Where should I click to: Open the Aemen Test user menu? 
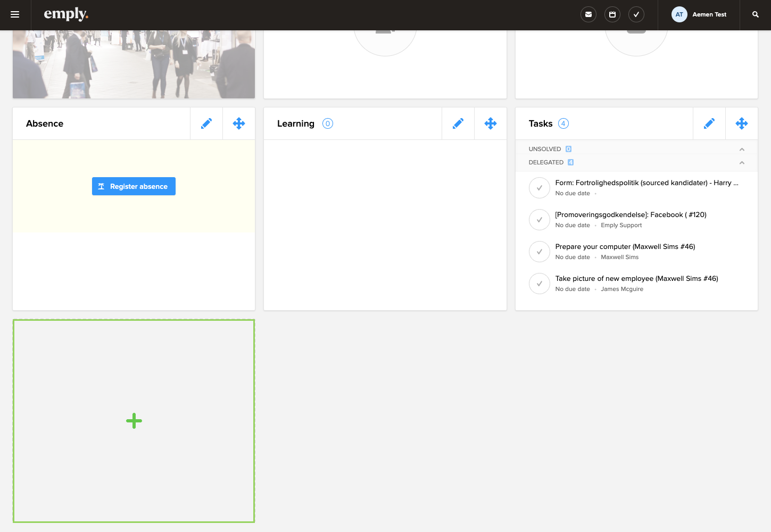pyautogui.click(x=699, y=15)
